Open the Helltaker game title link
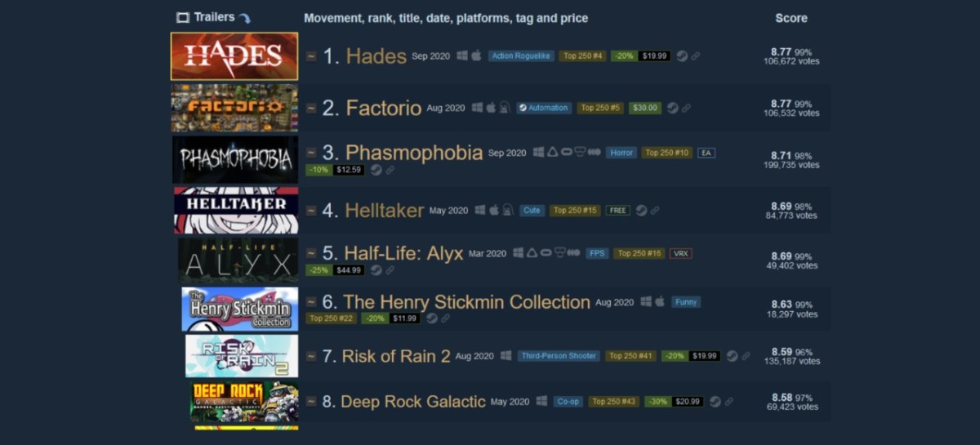 point(385,211)
